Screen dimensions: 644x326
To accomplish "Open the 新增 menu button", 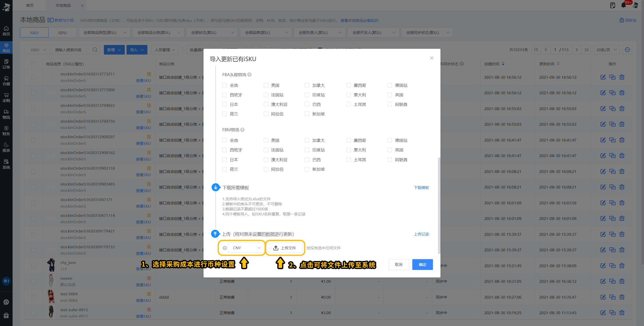I will [x=114, y=50].
